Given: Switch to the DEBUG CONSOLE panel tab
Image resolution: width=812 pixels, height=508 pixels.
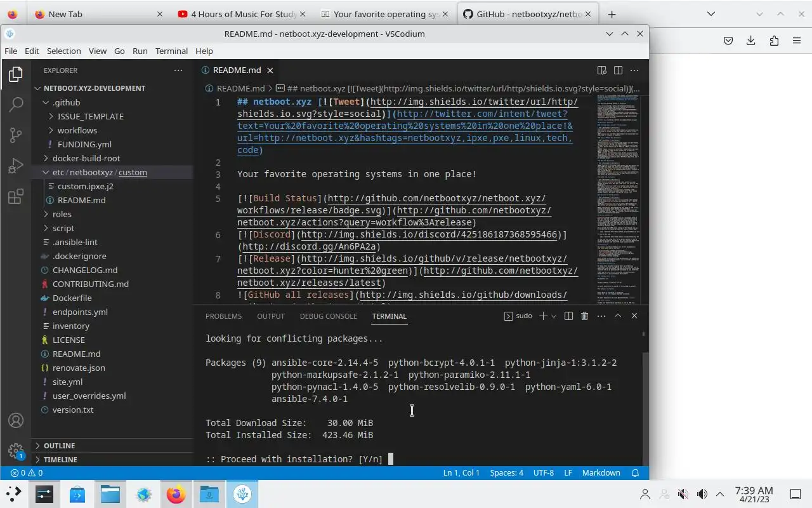Looking at the screenshot, I should tap(329, 316).
